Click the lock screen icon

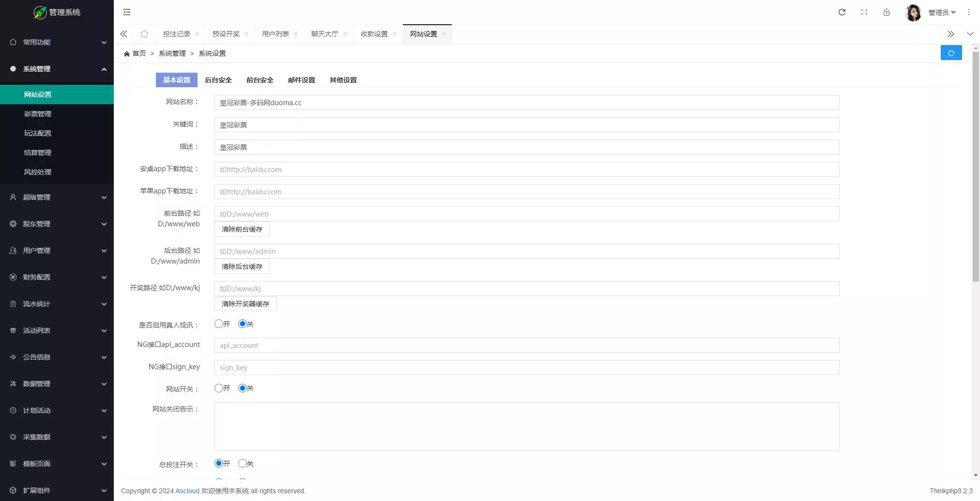[x=887, y=12]
